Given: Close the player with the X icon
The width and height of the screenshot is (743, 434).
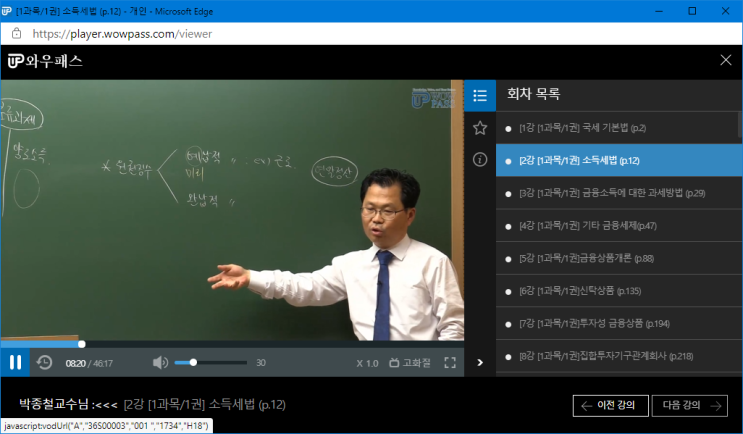Looking at the screenshot, I should [x=725, y=60].
